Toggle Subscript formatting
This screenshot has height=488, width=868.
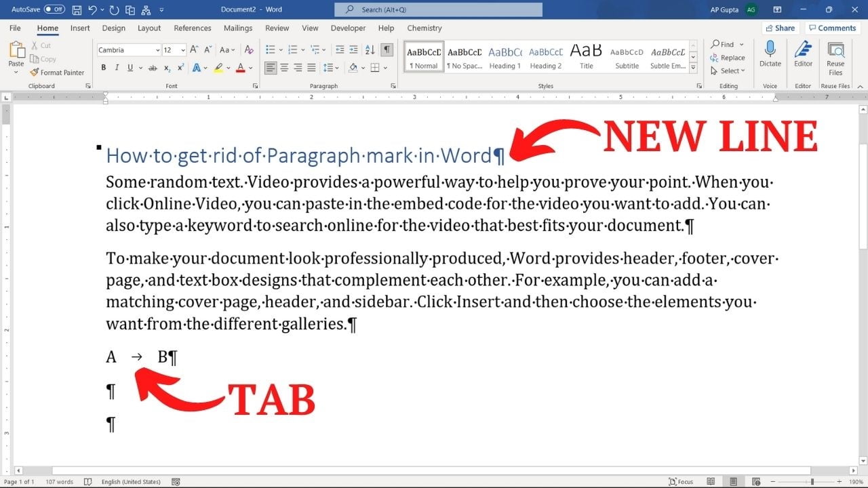click(x=168, y=68)
